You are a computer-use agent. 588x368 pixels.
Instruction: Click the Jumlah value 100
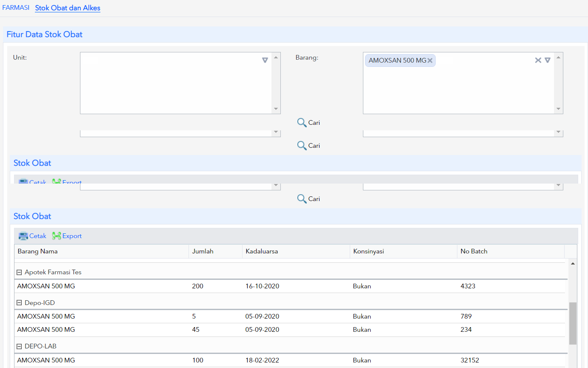tap(198, 360)
